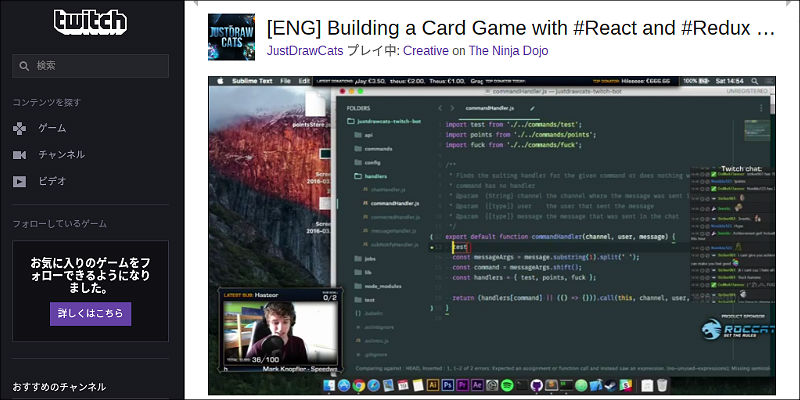Image resolution: width=800 pixels, height=400 pixels.
Task: Click the Calendar icon in the dock
Action: coord(403,385)
